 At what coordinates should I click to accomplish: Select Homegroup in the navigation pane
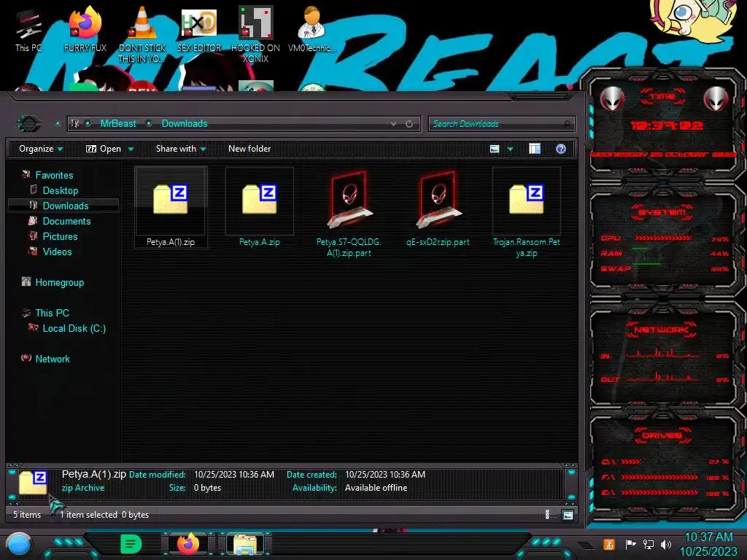click(x=60, y=282)
